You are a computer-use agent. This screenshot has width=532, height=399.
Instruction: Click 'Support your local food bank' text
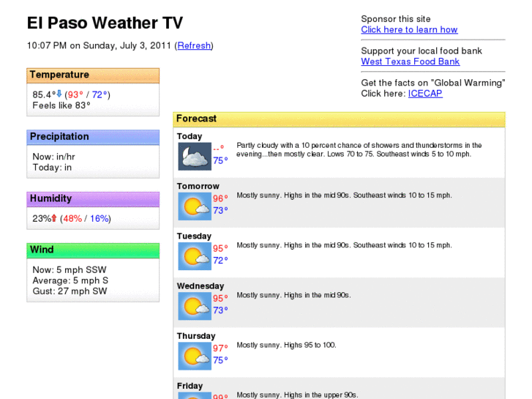pos(422,51)
